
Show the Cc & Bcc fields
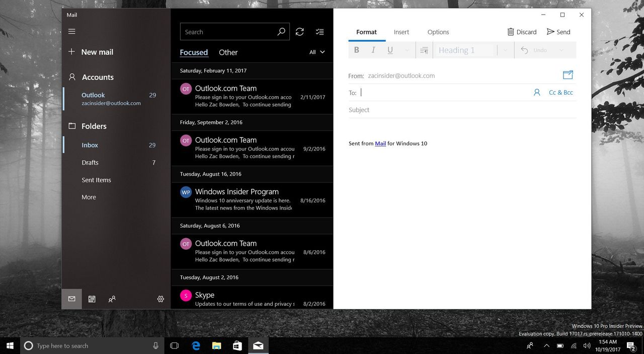pos(561,92)
